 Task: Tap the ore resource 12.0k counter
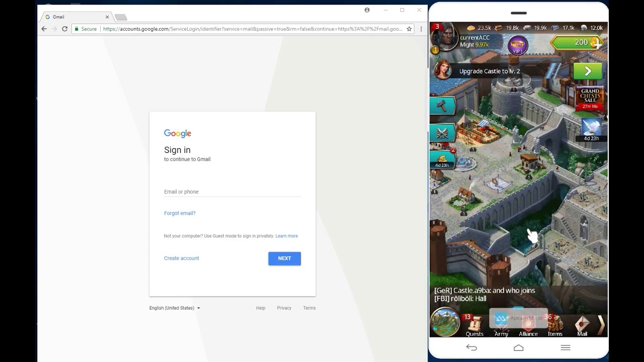click(592, 28)
